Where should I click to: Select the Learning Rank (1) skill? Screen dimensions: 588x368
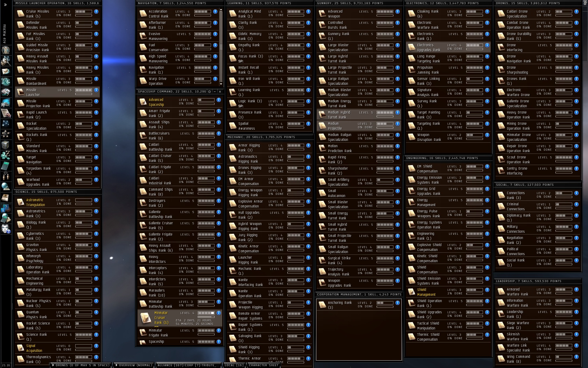tap(269, 92)
